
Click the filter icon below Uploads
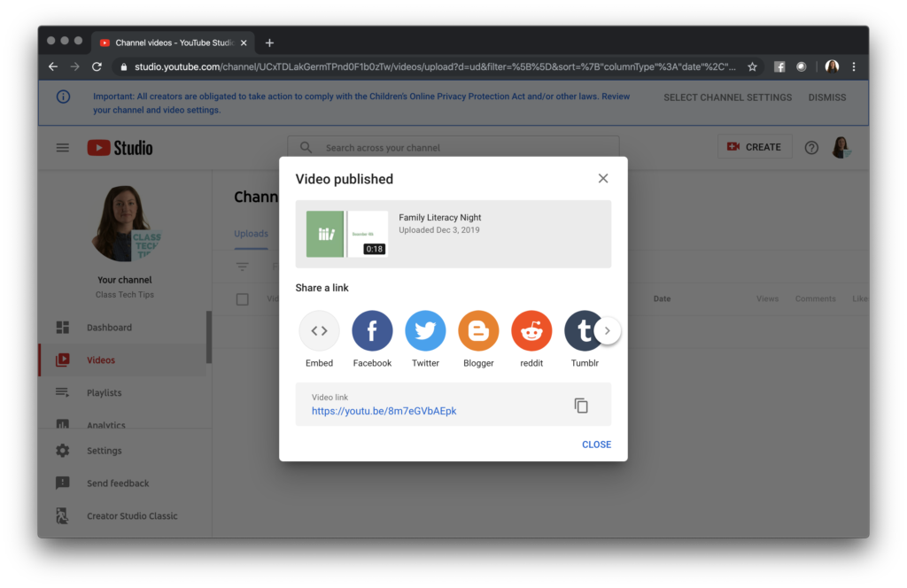click(243, 267)
